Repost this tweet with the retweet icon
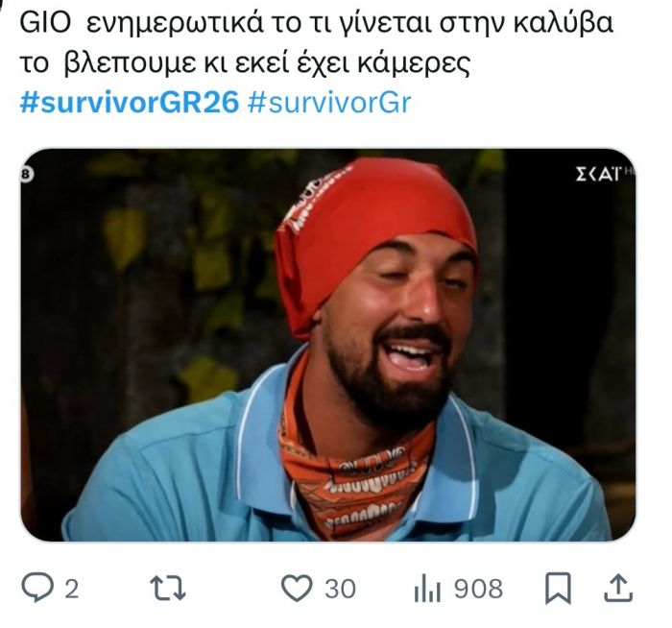 coord(168,588)
